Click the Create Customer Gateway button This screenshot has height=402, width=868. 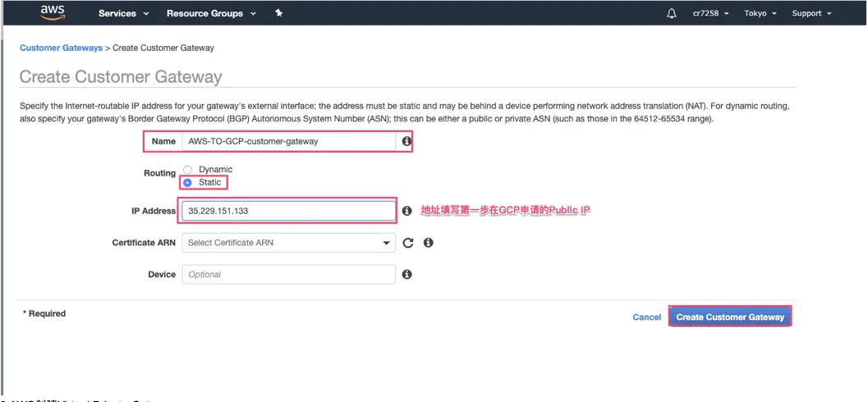pyautogui.click(x=730, y=317)
